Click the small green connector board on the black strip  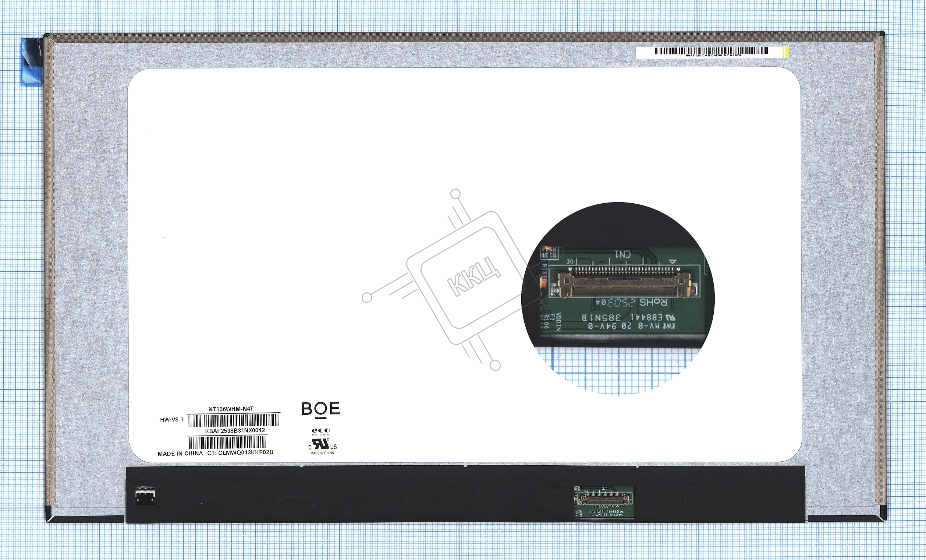[604, 502]
